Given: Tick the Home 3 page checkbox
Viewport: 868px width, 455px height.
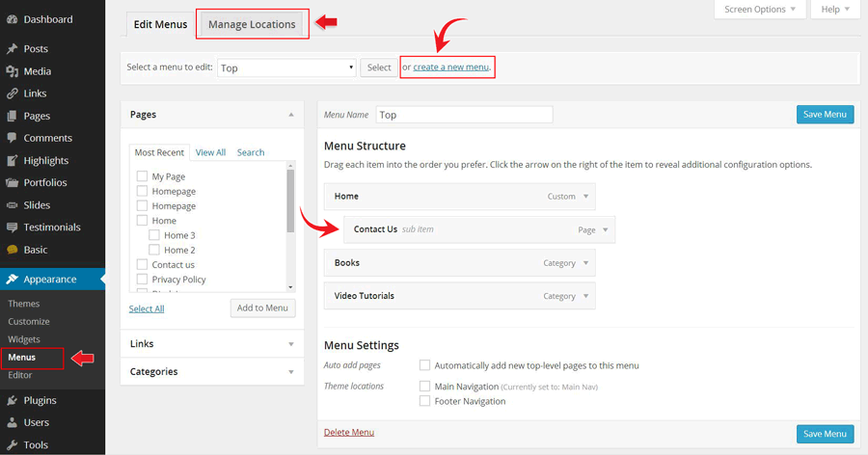Looking at the screenshot, I should pyautogui.click(x=154, y=234).
